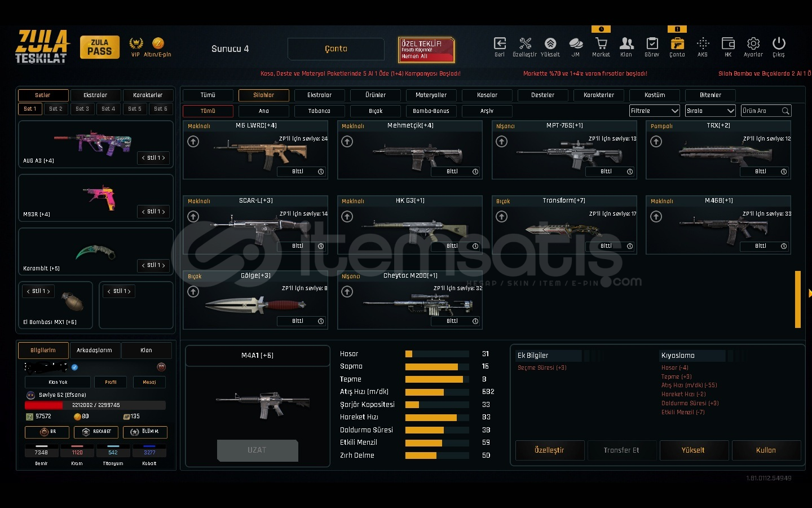The width and height of the screenshot is (812, 508).
Task: Select the Bomba-Bonus filter tab
Action: 431,111
